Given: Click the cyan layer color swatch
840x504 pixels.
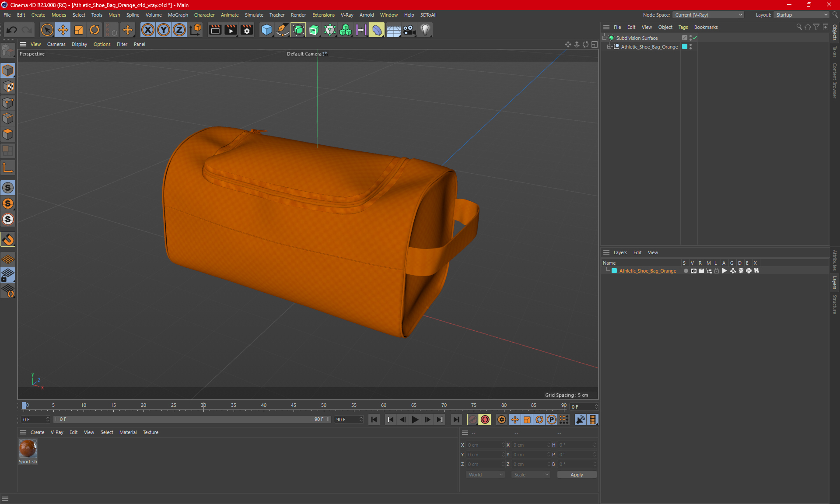Looking at the screenshot, I should (x=614, y=271).
